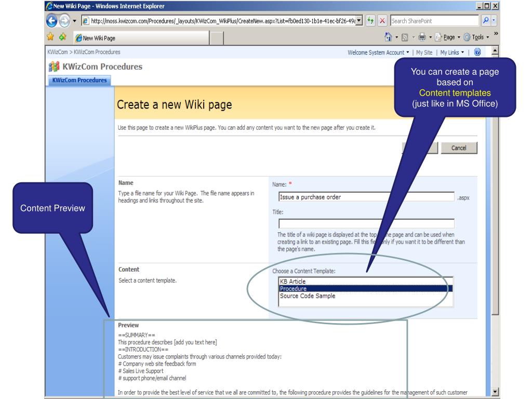This screenshot has width=532, height=399.
Task: Click the Favorites star icon
Action: (50, 37)
